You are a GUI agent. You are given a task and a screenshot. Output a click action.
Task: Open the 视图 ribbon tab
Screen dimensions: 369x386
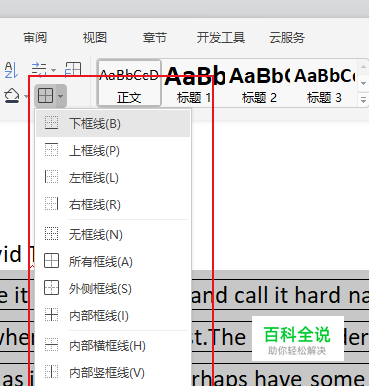point(95,37)
